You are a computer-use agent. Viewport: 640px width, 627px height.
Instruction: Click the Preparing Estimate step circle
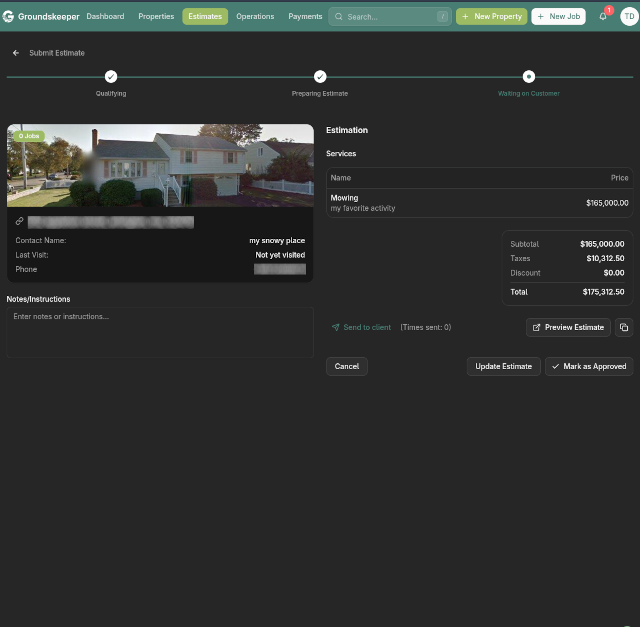[320, 76]
